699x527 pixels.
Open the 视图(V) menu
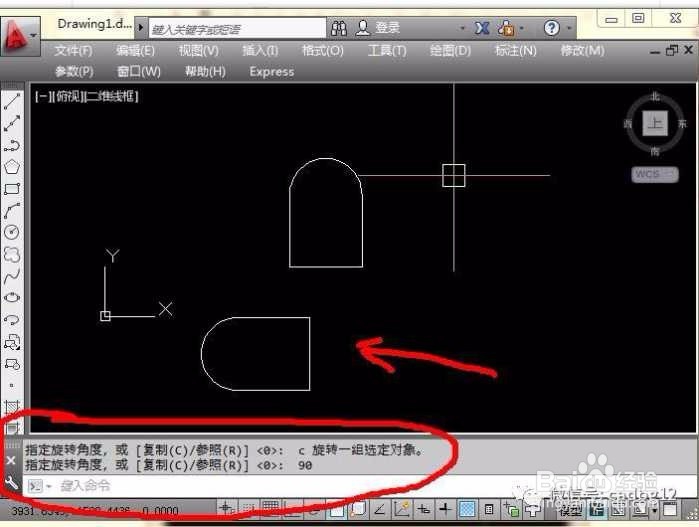click(198, 51)
